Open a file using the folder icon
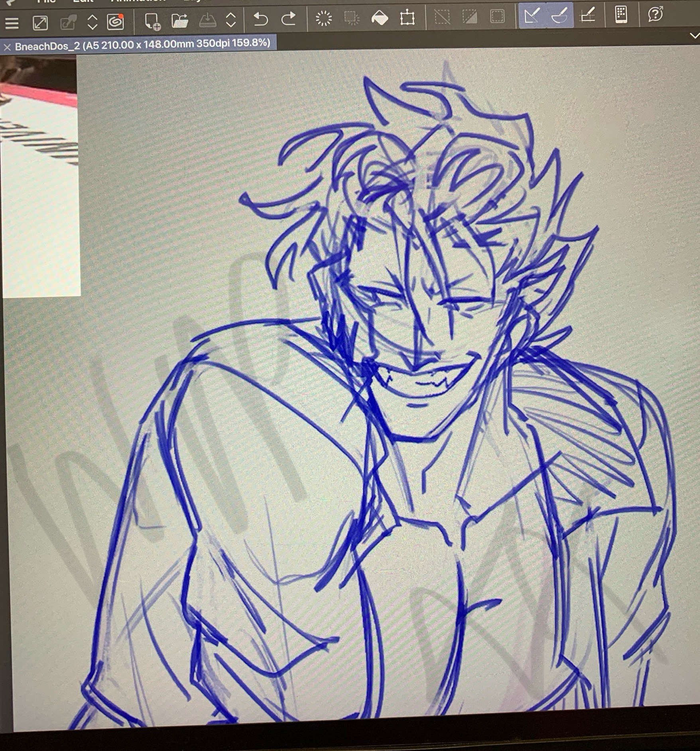The height and width of the screenshot is (751, 700). point(180,21)
